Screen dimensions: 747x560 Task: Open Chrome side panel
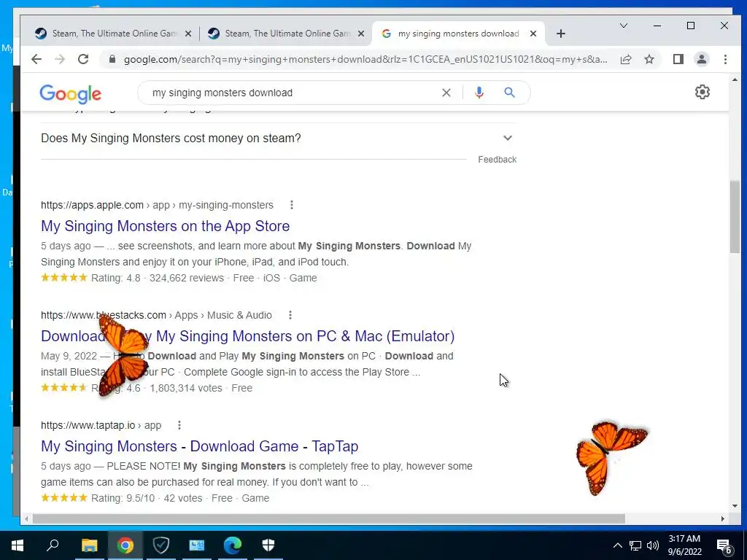point(678,59)
